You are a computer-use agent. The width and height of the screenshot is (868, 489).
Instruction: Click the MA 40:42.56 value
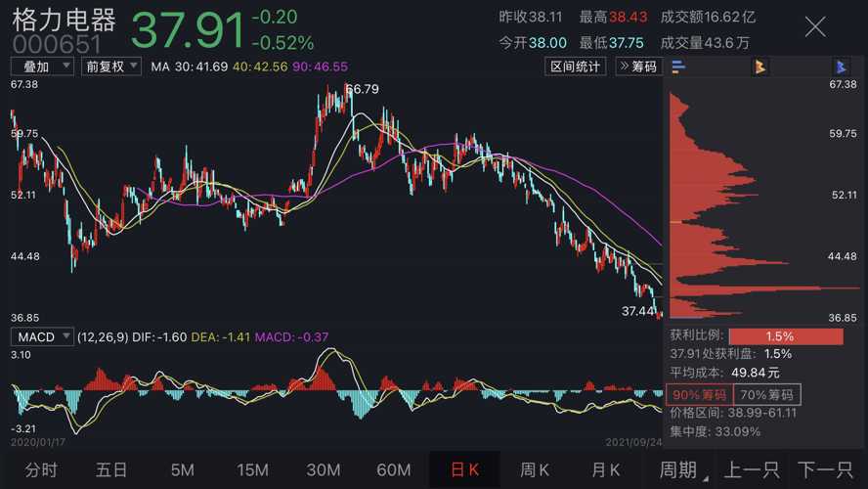(260, 67)
